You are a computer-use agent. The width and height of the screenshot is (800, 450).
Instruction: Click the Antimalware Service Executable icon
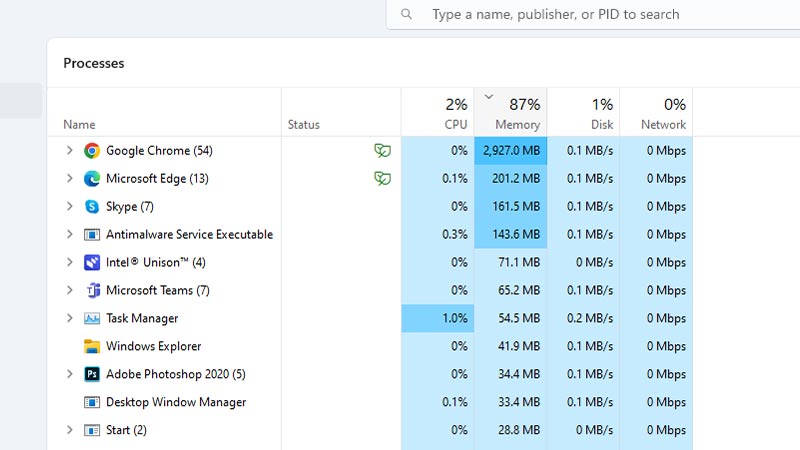(92, 235)
